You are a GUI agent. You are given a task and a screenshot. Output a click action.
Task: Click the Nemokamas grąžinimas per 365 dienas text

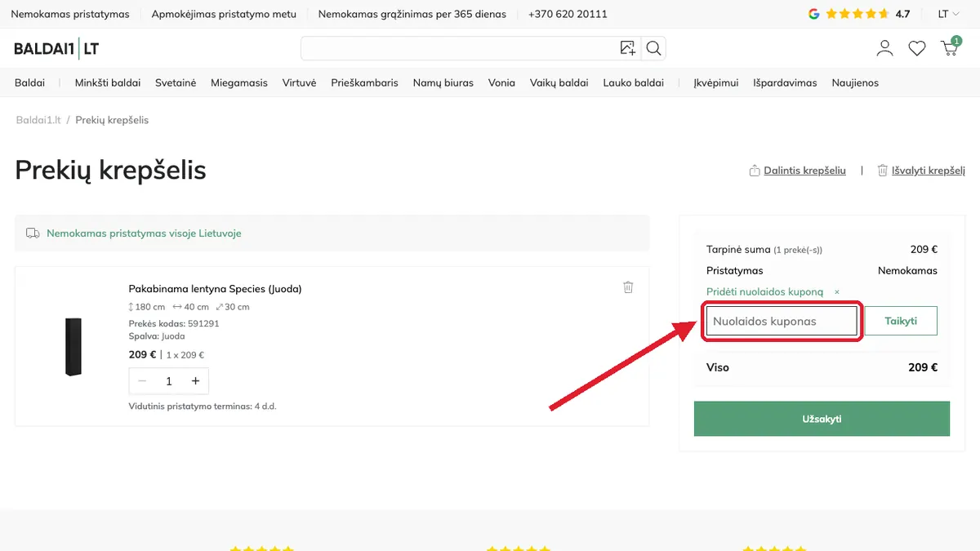412,14
